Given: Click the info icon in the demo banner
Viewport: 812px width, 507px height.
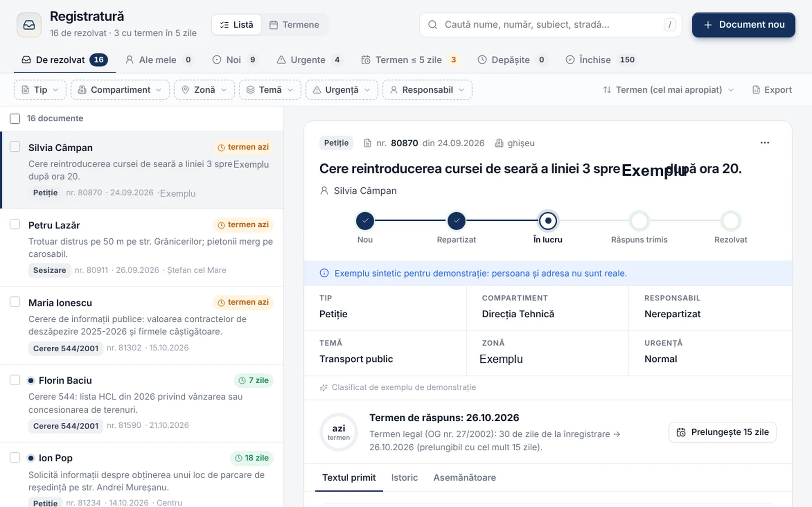Looking at the screenshot, I should point(324,273).
